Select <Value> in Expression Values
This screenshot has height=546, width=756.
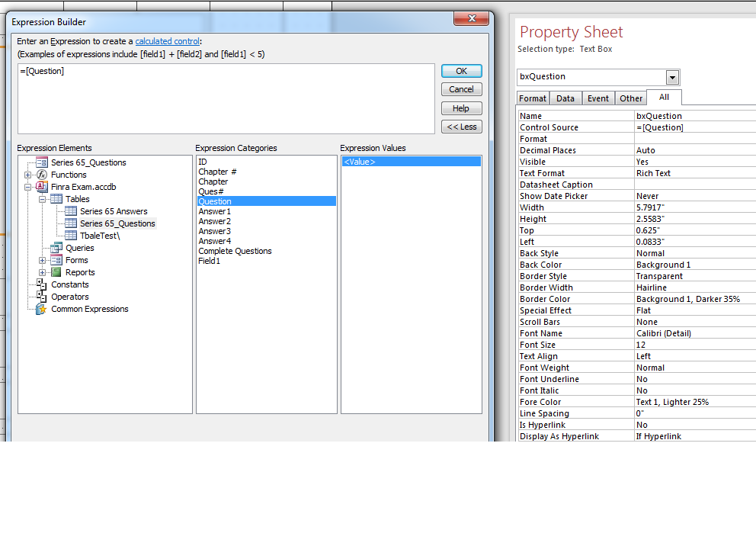412,162
